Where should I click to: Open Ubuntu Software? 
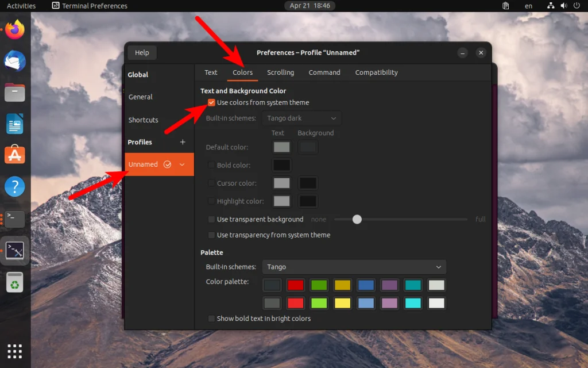click(x=14, y=154)
